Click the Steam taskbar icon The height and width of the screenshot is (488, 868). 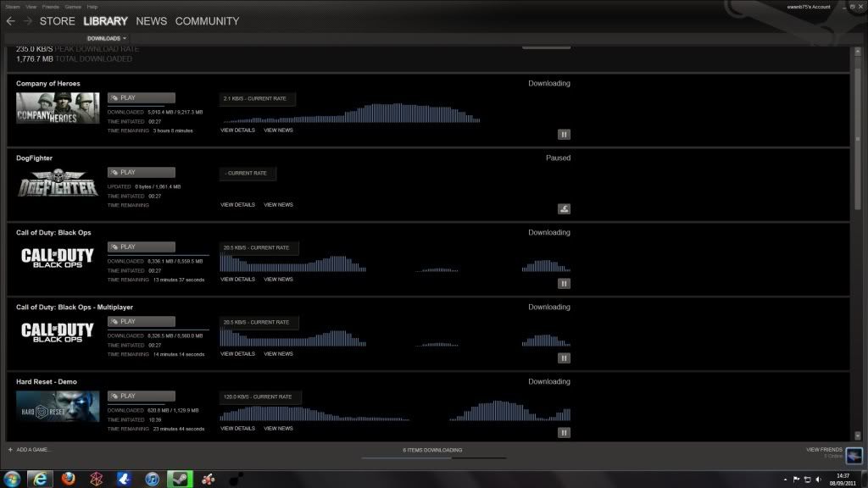[x=180, y=480]
